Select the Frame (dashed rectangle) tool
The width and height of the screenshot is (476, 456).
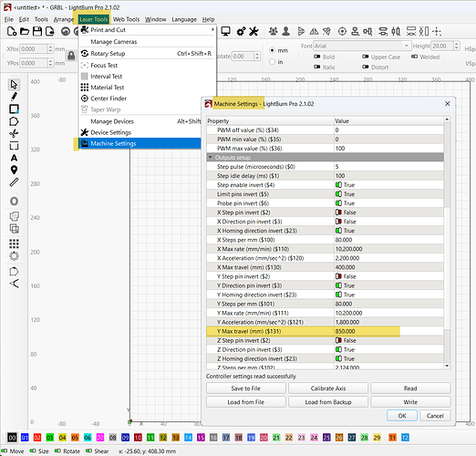(14, 146)
